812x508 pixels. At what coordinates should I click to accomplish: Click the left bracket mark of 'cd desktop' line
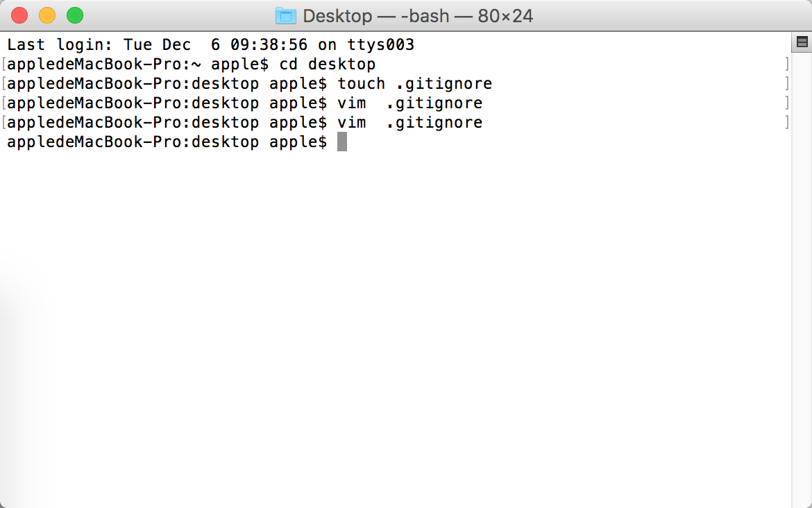pos(3,65)
